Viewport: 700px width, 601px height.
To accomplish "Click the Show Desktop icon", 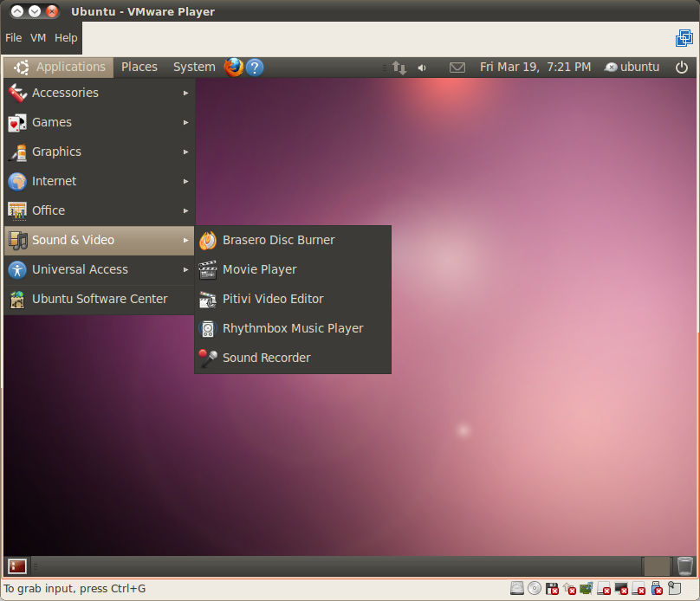I will [17, 566].
